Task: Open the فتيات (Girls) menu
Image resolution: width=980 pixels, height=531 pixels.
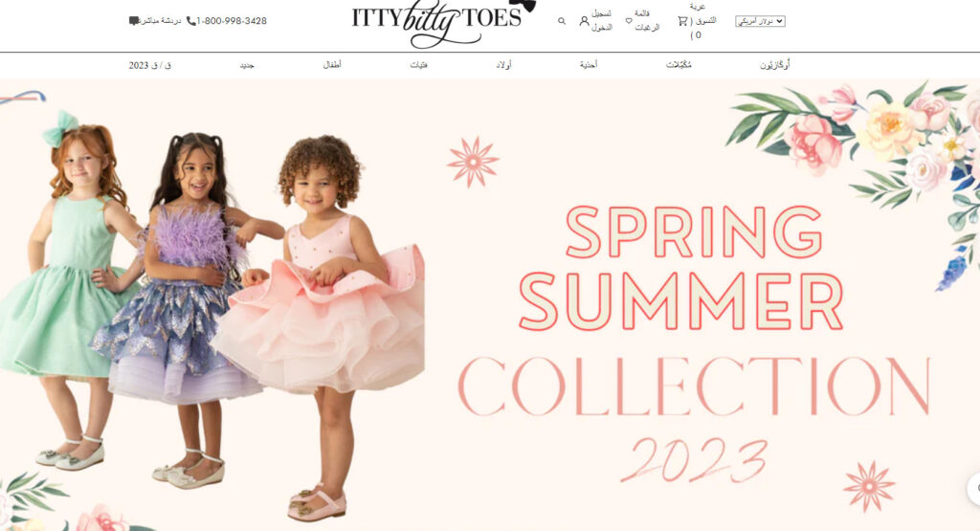Action: tap(419, 65)
